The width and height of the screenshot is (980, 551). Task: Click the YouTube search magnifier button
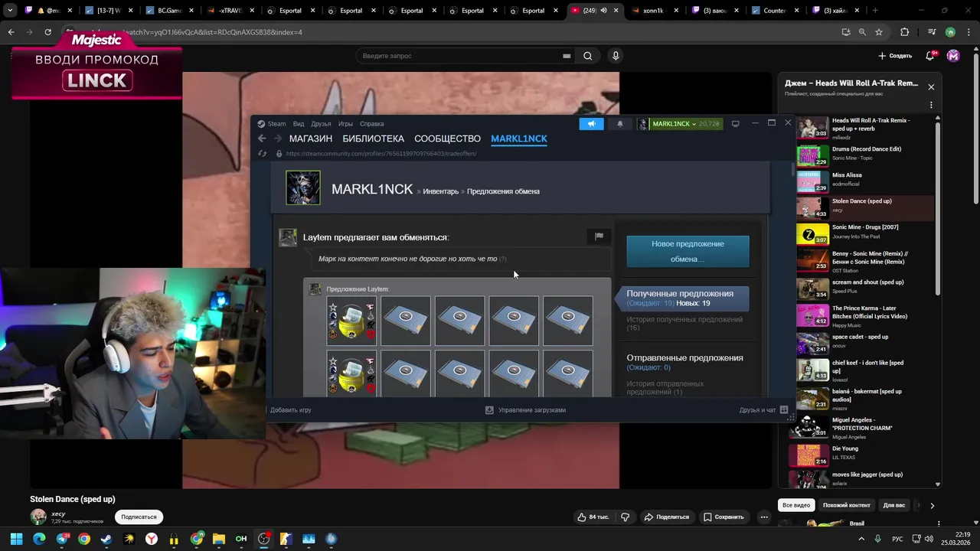point(587,56)
